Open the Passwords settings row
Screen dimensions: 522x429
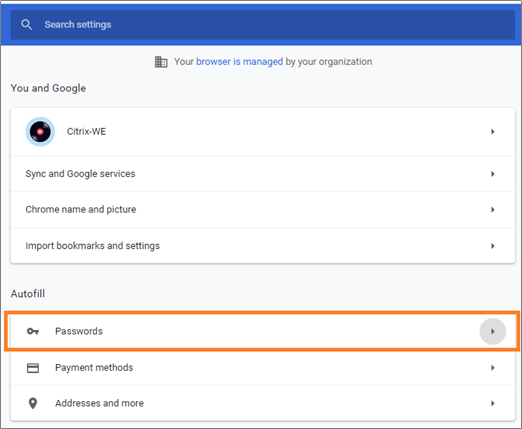263,331
